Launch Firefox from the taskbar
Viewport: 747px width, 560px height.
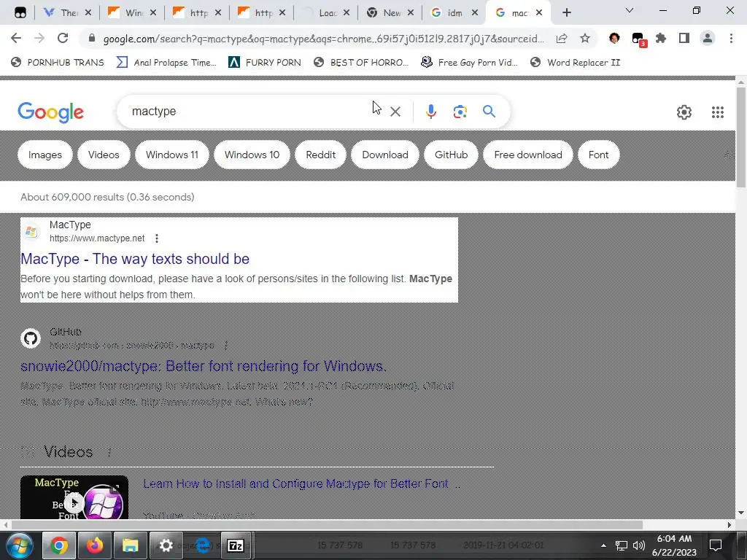pos(94,545)
